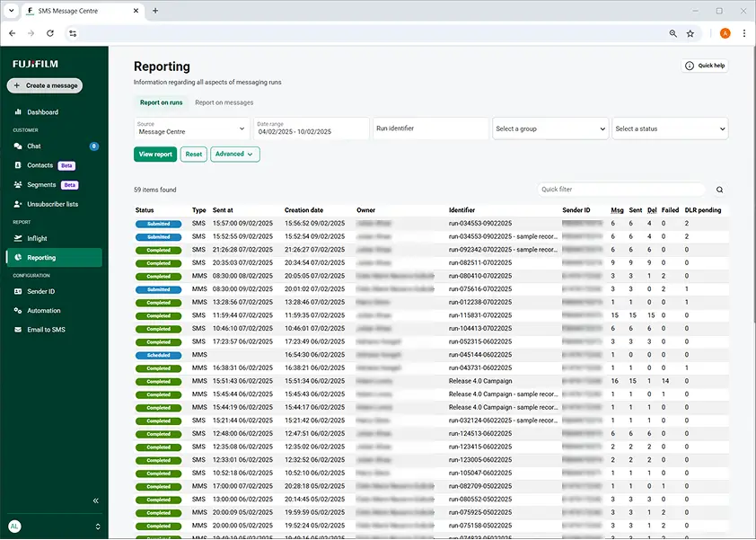Switch to Report on messages tab
This screenshot has height=540, width=756.
(224, 102)
